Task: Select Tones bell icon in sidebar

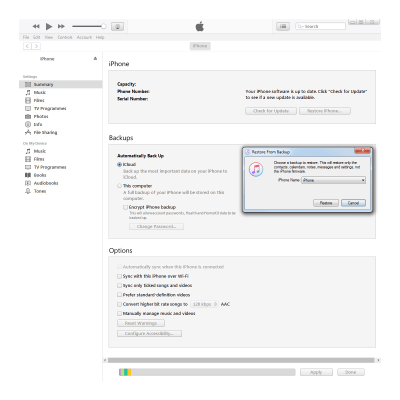Action: coord(28,191)
